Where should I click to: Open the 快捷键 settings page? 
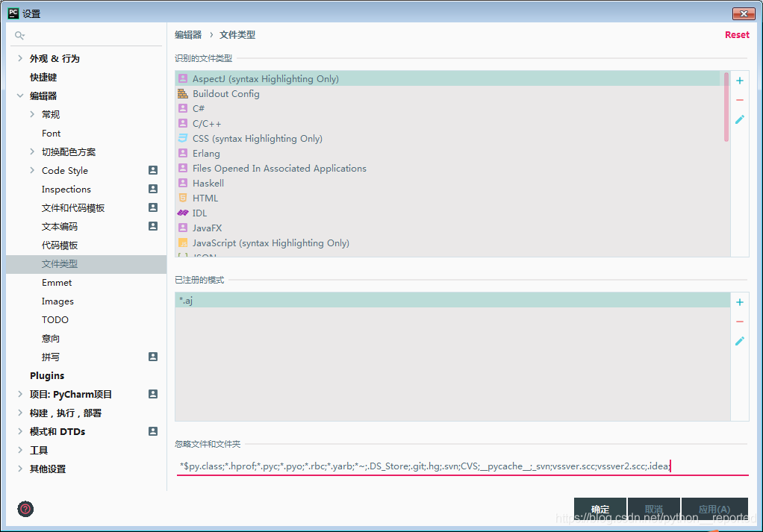(x=43, y=78)
